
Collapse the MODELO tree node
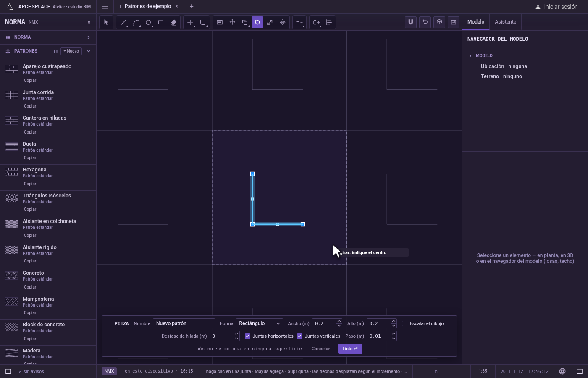click(x=470, y=56)
